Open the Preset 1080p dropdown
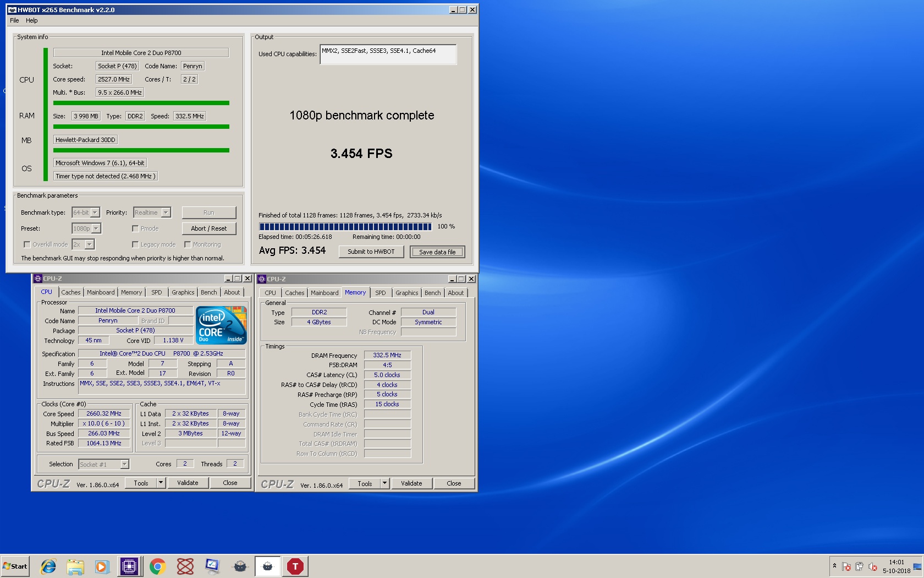 pos(96,228)
